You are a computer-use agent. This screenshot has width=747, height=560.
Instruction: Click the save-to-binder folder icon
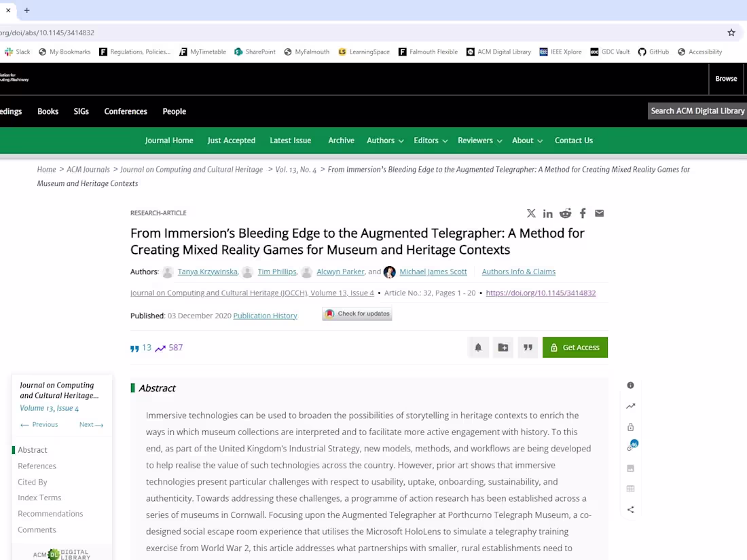coord(503,348)
